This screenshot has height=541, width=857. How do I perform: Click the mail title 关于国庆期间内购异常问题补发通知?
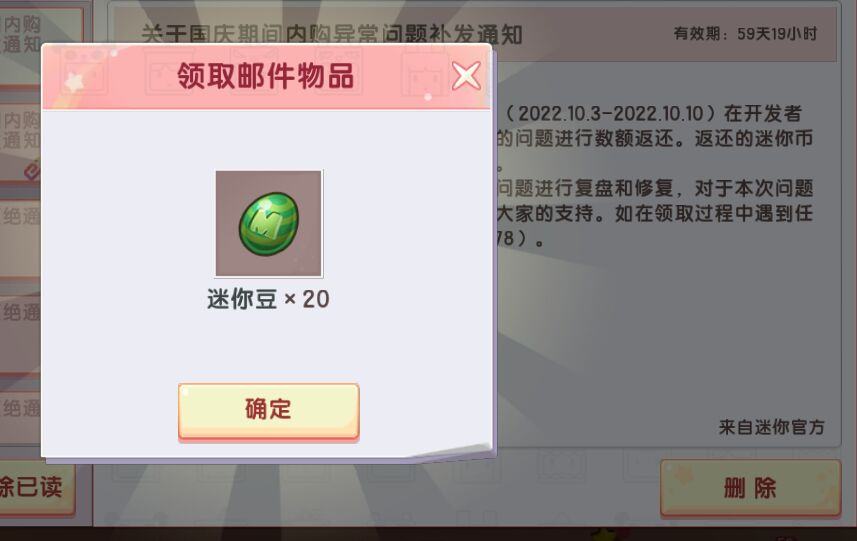(332, 35)
